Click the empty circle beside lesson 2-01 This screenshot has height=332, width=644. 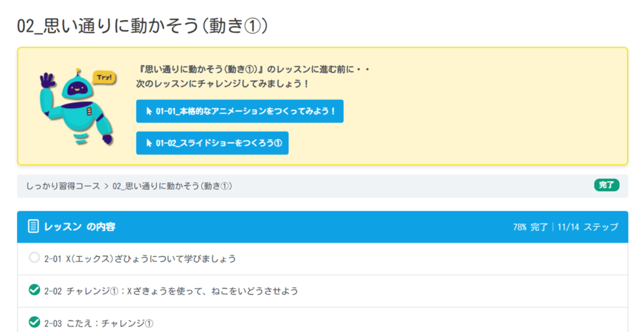pos(35,258)
